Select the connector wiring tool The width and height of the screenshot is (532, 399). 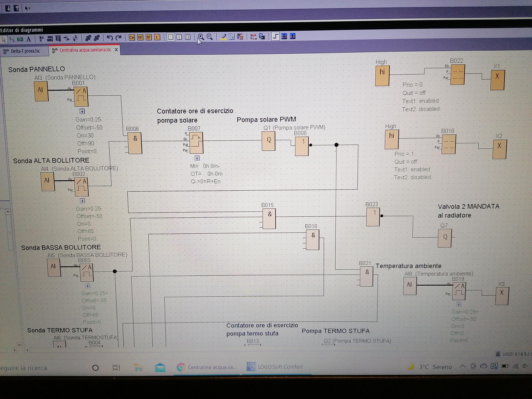click(12, 40)
